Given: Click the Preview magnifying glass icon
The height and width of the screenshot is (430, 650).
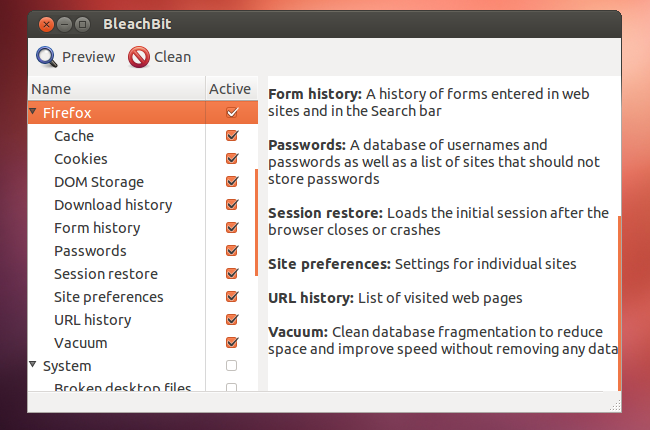Looking at the screenshot, I should tap(46, 57).
